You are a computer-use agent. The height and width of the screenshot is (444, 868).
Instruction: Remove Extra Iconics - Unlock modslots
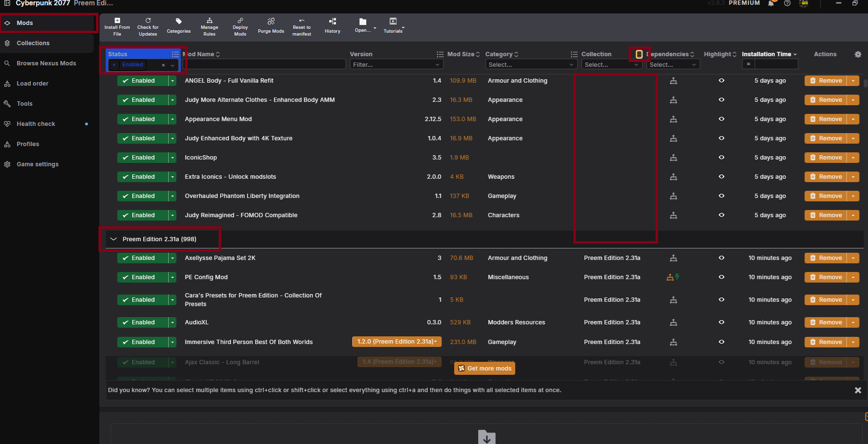pos(826,177)
